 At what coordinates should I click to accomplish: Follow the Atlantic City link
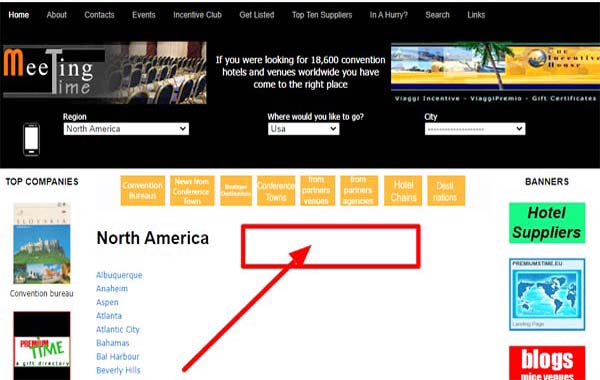click(x=118, y=329)
